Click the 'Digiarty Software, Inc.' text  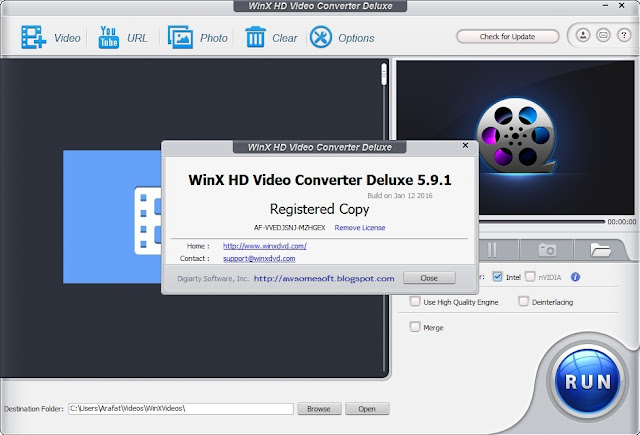(213, 279)
